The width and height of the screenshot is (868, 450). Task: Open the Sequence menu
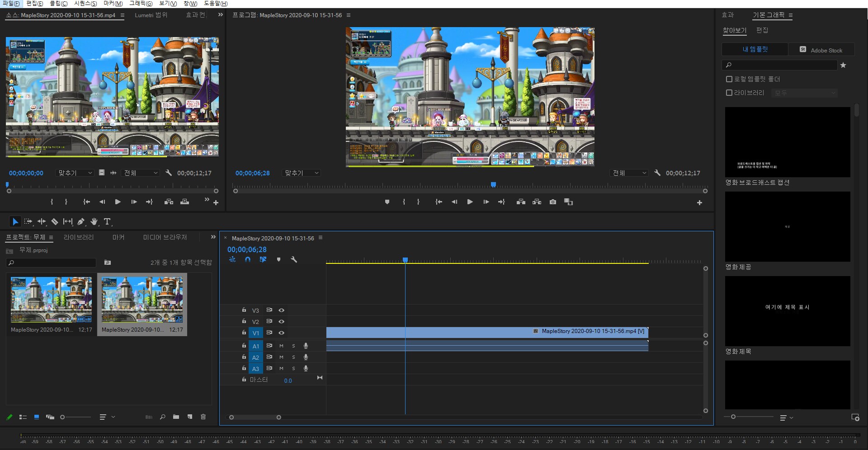pos(85,4)
